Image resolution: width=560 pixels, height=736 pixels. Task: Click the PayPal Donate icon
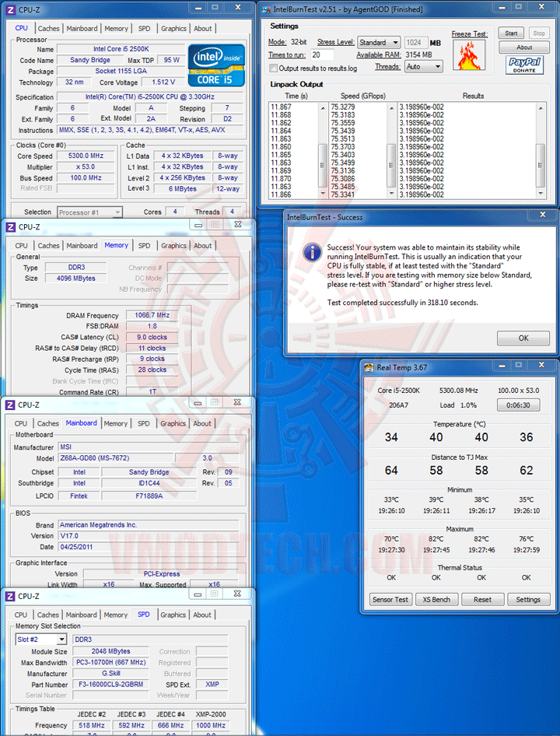524,65
